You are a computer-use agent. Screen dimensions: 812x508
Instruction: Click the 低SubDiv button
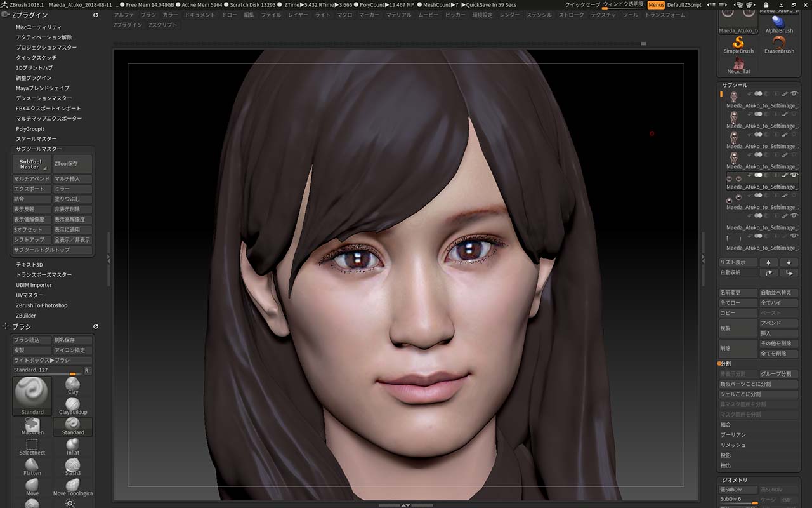click(738, 490)
